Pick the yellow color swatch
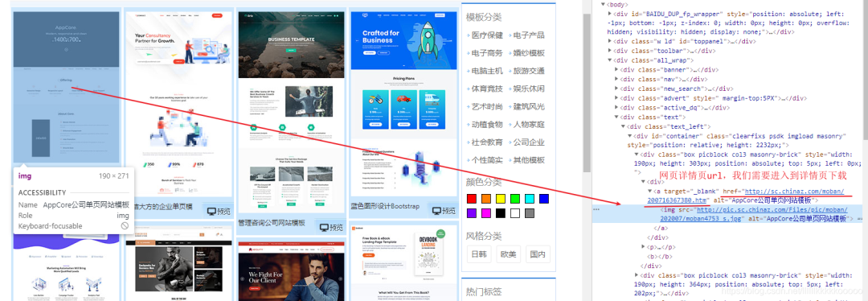The width and height of the screenshot is (868, 301). point(501,199)
